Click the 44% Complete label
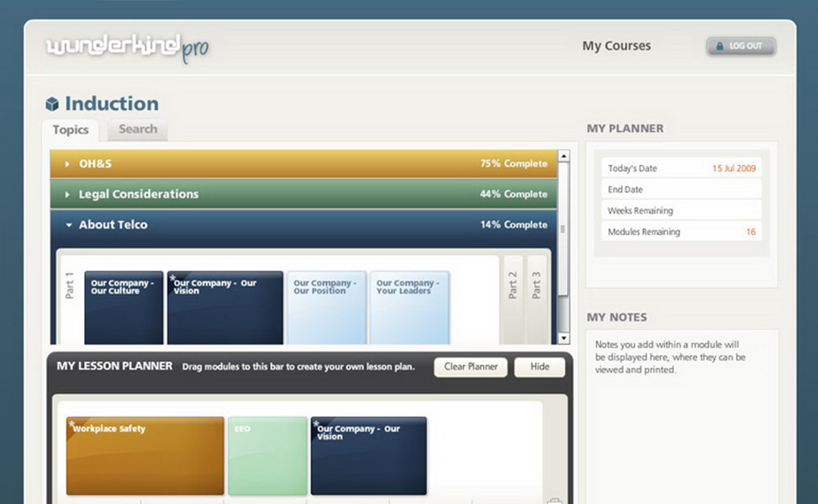 click(x=514, y=194)
